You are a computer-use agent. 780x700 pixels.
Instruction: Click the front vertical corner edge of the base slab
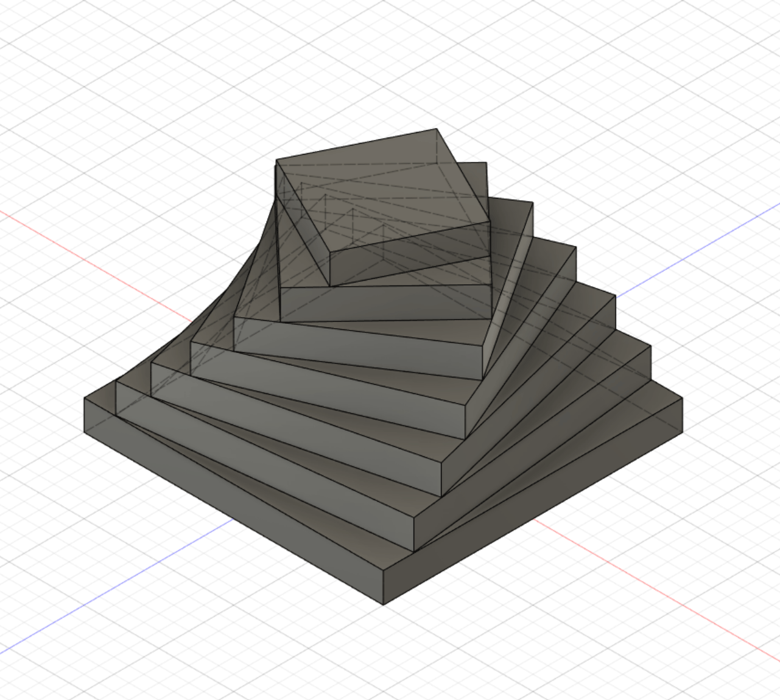383,588
